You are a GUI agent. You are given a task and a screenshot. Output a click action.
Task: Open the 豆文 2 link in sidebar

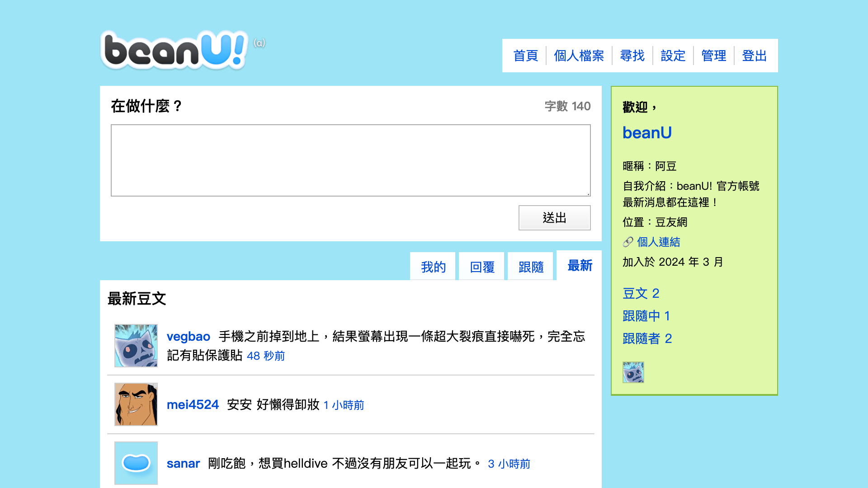[641, 293]
